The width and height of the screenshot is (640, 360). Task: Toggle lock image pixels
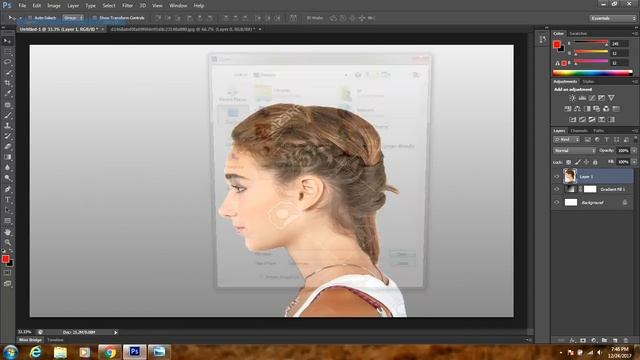click(578, 162)
